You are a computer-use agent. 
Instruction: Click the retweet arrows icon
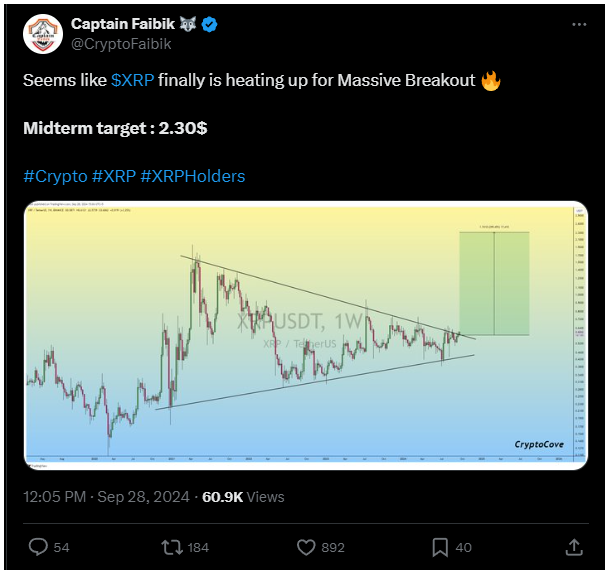coord(172,547)
